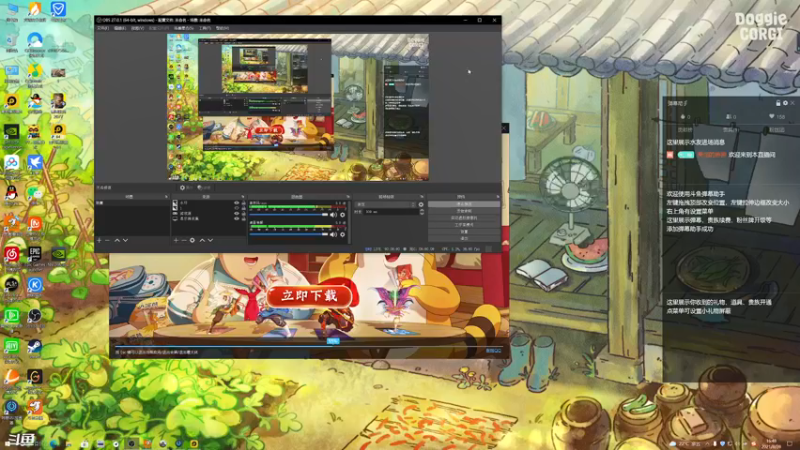
Task: Click the OBS preview canvas
Action: point(298,108)
